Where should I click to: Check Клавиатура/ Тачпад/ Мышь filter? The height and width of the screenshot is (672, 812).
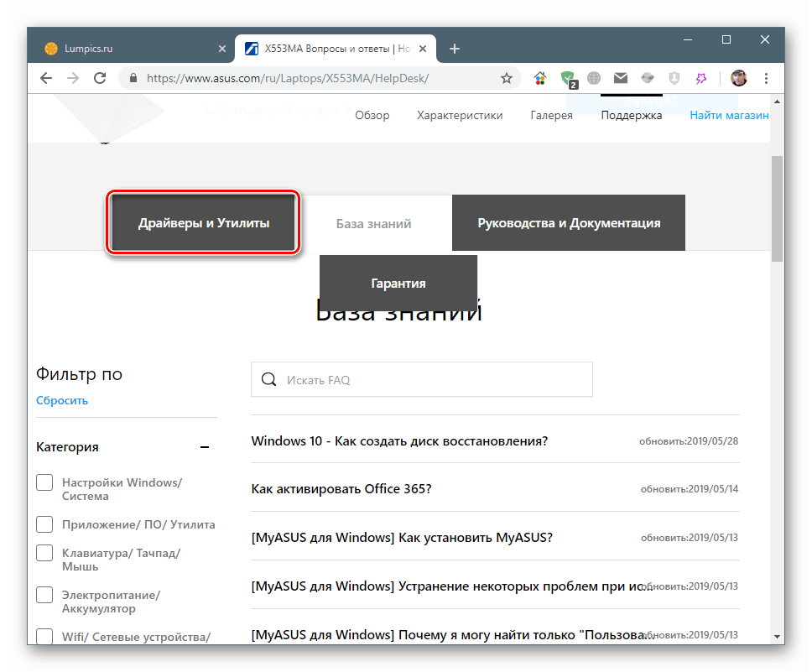pyautogui.click(x=44, y=553)
